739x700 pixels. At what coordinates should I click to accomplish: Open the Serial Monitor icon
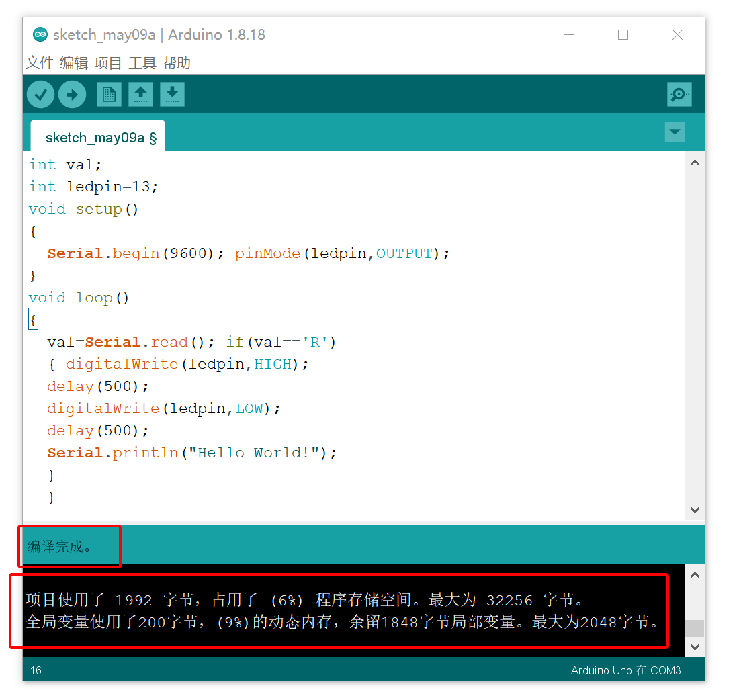(679, 94)
